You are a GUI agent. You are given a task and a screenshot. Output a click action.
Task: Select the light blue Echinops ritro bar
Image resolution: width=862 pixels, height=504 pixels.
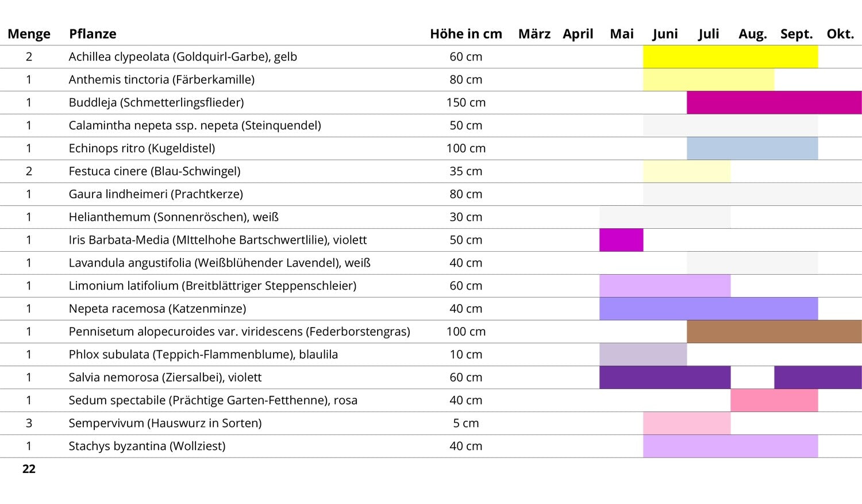[x=752, y=148]
